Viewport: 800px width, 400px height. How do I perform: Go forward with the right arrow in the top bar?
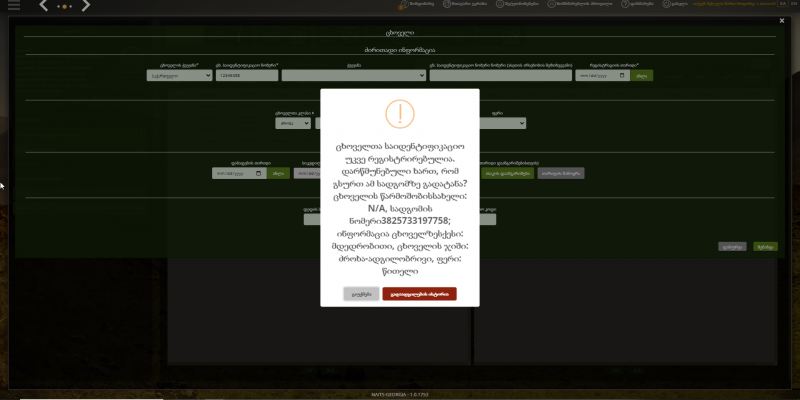86,6
